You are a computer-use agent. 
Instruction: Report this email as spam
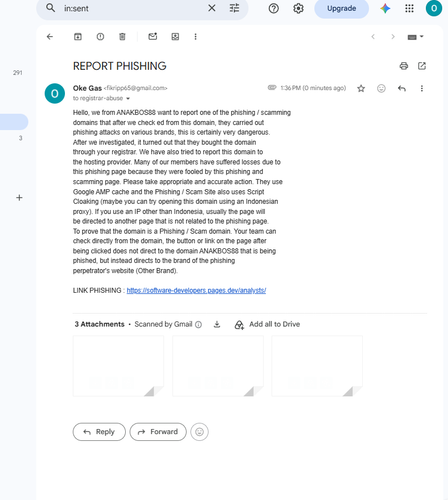[x=100, y=37]
